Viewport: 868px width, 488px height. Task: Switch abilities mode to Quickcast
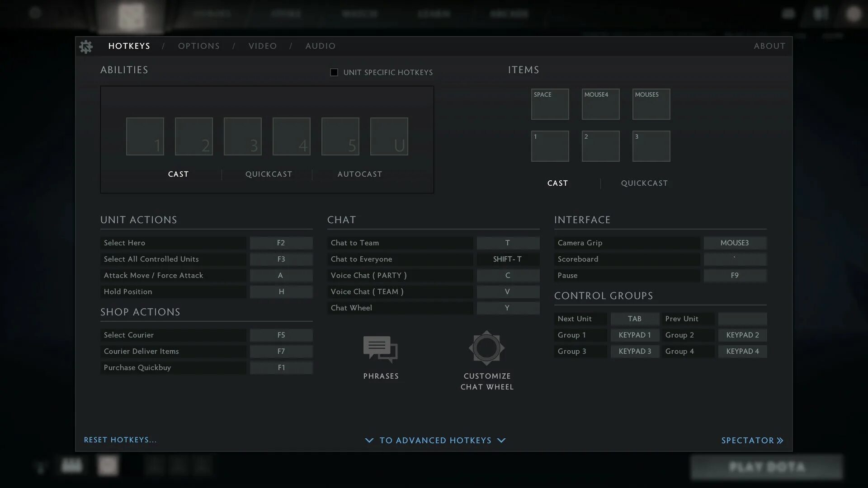[269, 174]
